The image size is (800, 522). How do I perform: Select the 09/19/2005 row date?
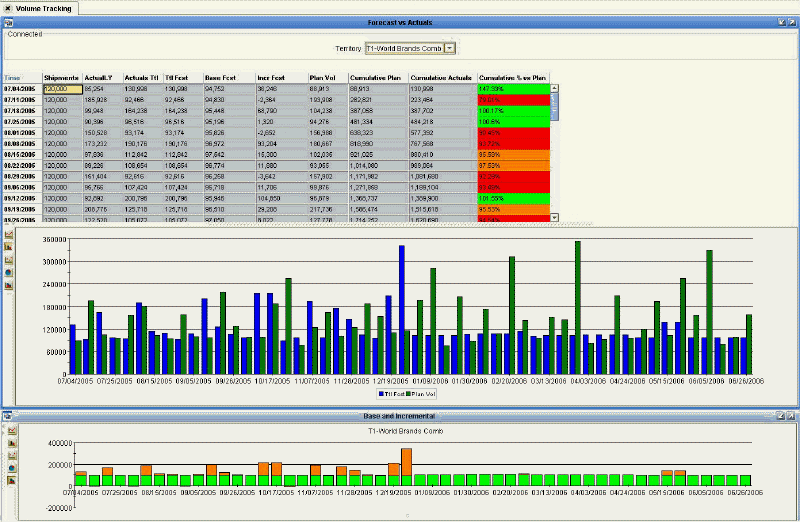pos(20,210)
